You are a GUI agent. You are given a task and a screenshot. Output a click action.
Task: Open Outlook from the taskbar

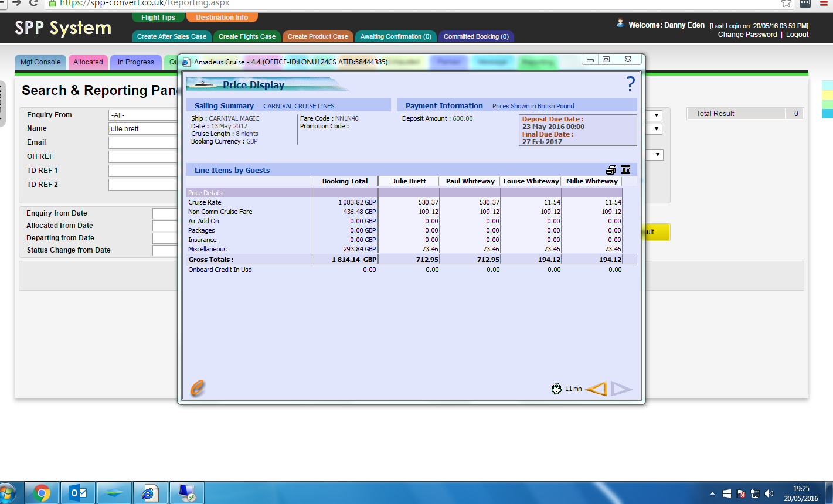pyautogui.click(x=78, y=493)
